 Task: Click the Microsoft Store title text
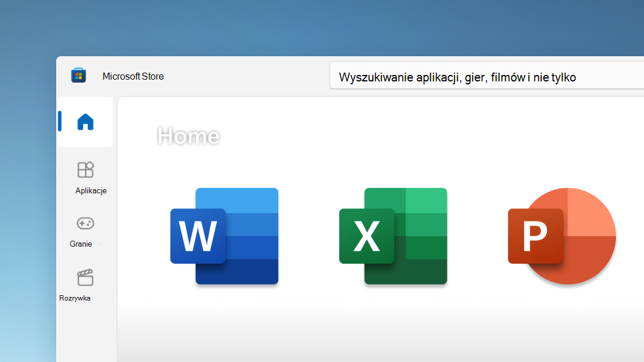[x=133, y=76]
